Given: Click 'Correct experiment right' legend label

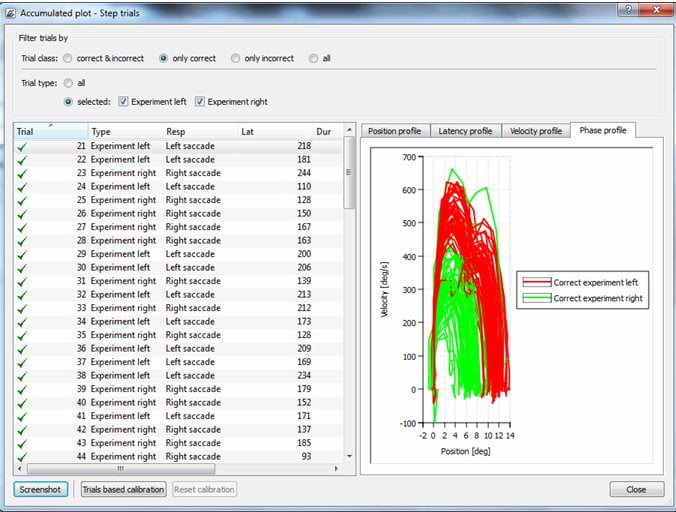Looking at the screenshot, I should click(x=598, y=299).
